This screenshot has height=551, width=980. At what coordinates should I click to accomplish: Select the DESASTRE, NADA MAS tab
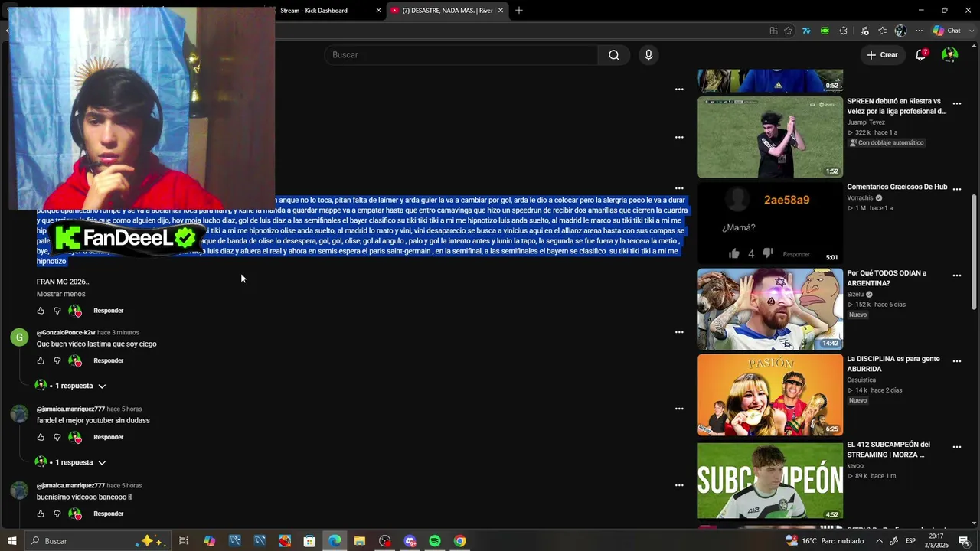coord(447,11)
